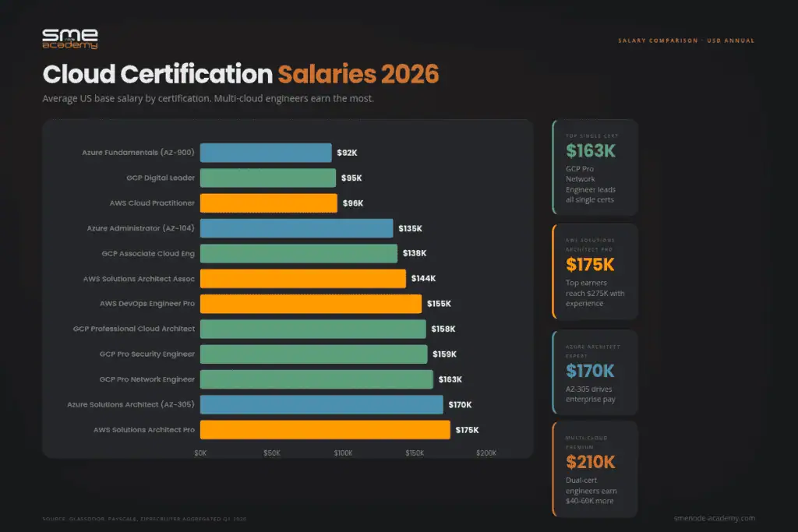Click the 'GCP Pro Network Engineer' row label
Screen dimensions: 798x532
(x=147, y=379)
